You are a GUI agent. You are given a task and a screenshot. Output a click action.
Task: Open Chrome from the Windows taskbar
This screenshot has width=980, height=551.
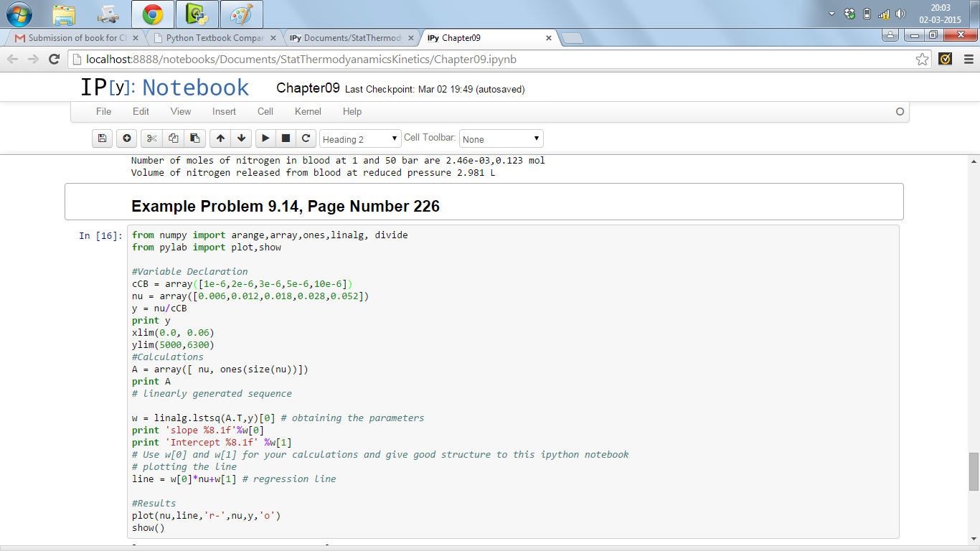152,14
